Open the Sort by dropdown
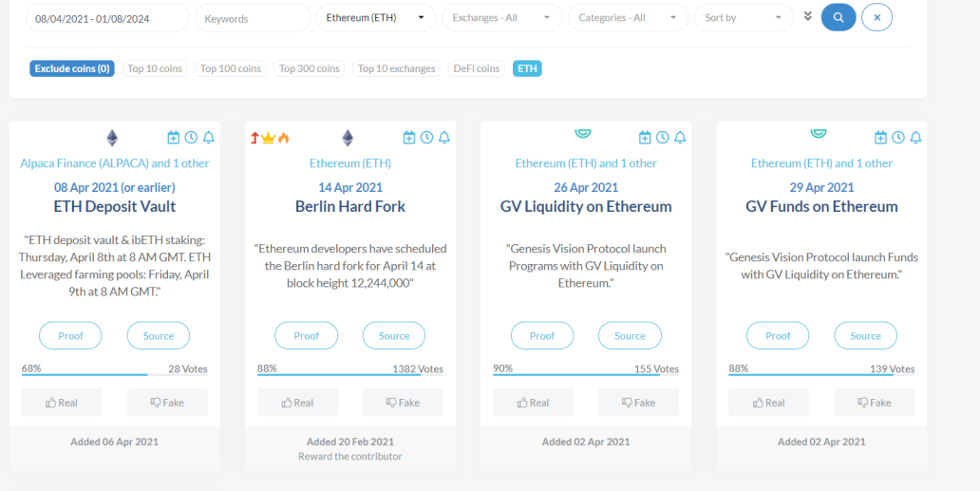Viewport: 980px width, 491px height. 744,17
